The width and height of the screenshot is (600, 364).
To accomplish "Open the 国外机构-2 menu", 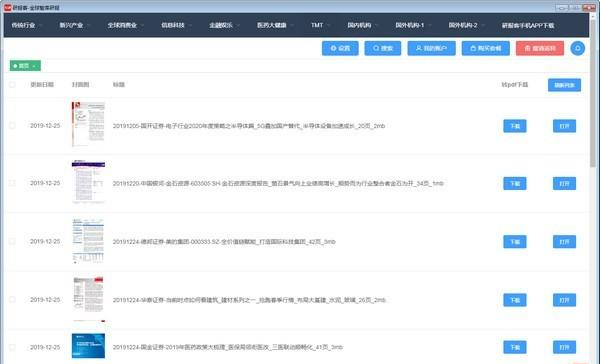I will [x=466, y=25].
